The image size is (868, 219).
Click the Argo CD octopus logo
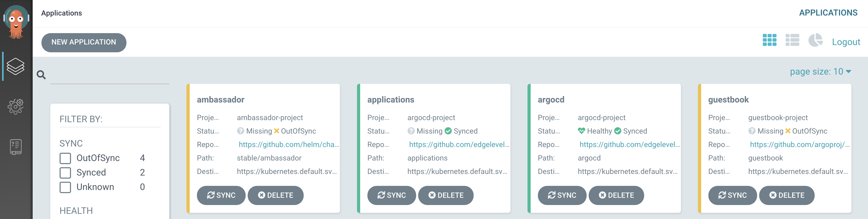click(x=16, y=22)
